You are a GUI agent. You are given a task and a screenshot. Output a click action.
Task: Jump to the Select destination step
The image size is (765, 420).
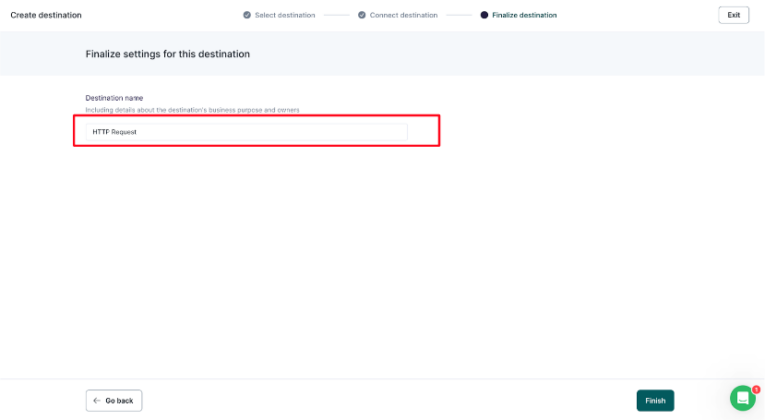click(285, 15)
